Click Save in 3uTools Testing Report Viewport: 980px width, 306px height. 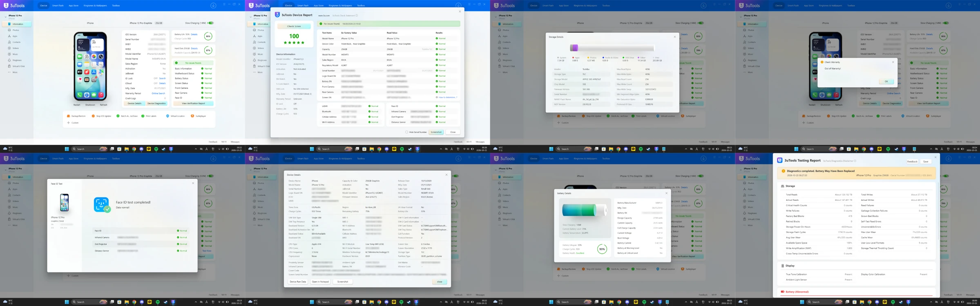(x=926, y=162)
